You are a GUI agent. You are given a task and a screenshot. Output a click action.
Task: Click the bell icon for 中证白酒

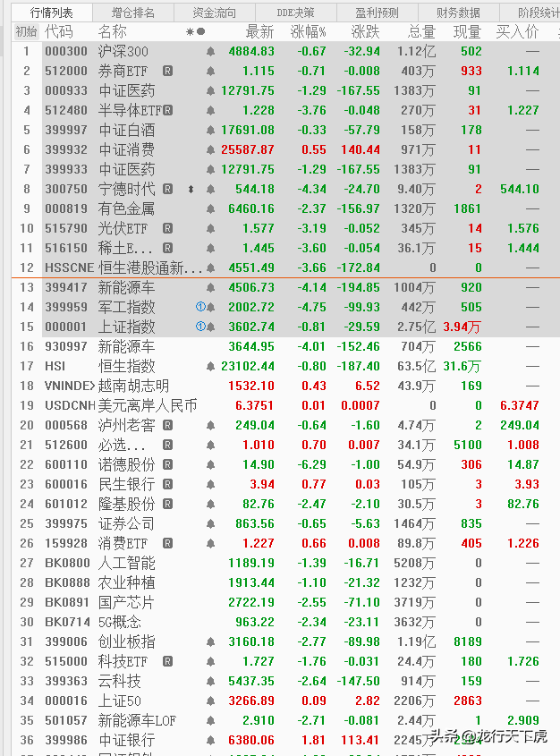click(210, 131)
